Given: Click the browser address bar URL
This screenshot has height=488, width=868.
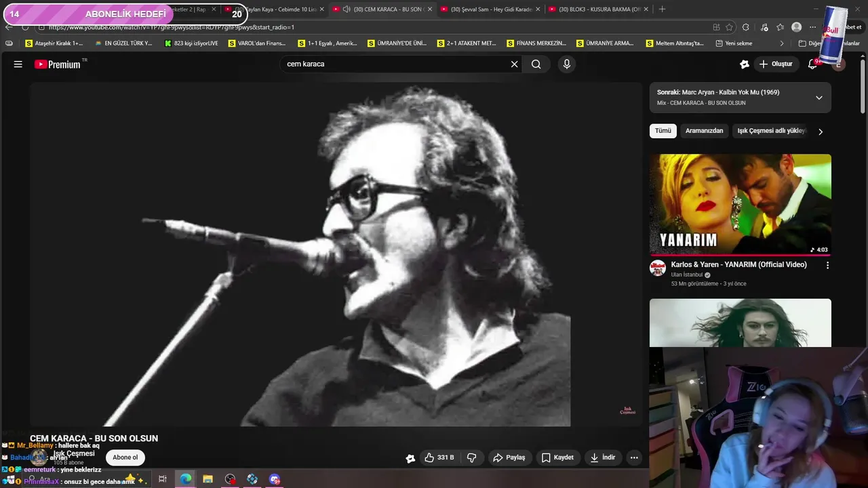Looking at the screenshot, I should 172,27.
